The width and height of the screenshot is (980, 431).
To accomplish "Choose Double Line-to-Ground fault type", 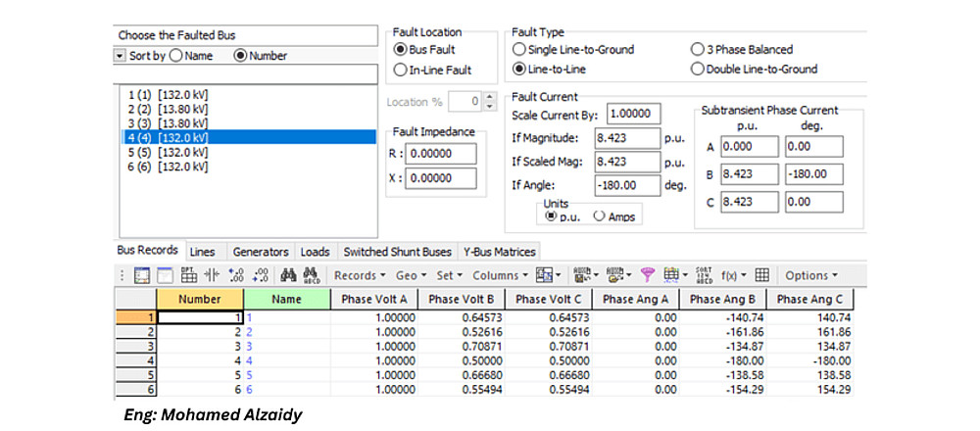I will 698,70.
